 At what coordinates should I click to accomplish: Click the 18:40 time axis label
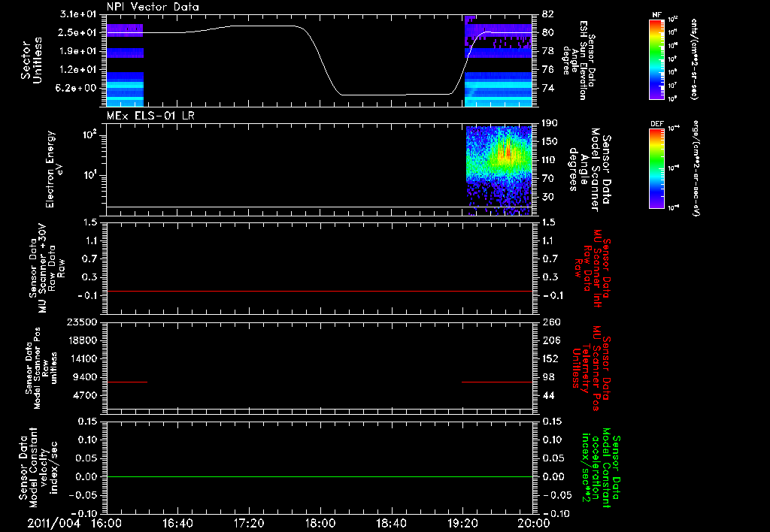[x=391, y=523]
